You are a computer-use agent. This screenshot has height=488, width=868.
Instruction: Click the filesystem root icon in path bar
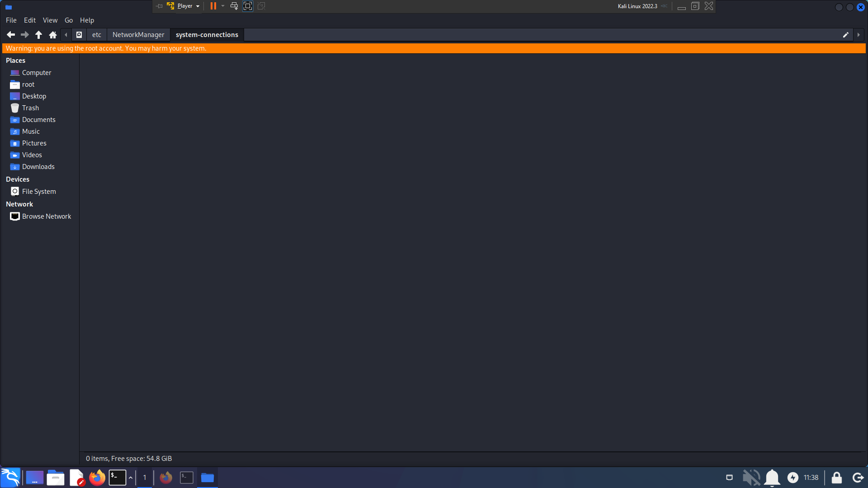tap(79, 35)
